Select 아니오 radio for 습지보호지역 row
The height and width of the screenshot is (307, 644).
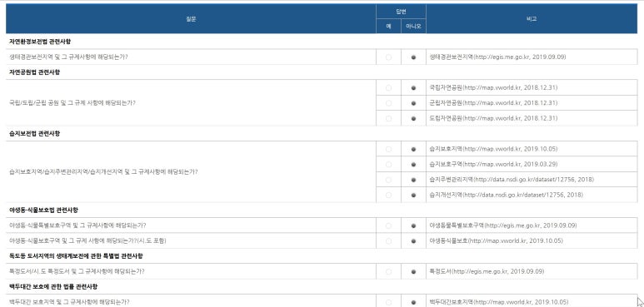pyautogui.click(x=413, y=149)
